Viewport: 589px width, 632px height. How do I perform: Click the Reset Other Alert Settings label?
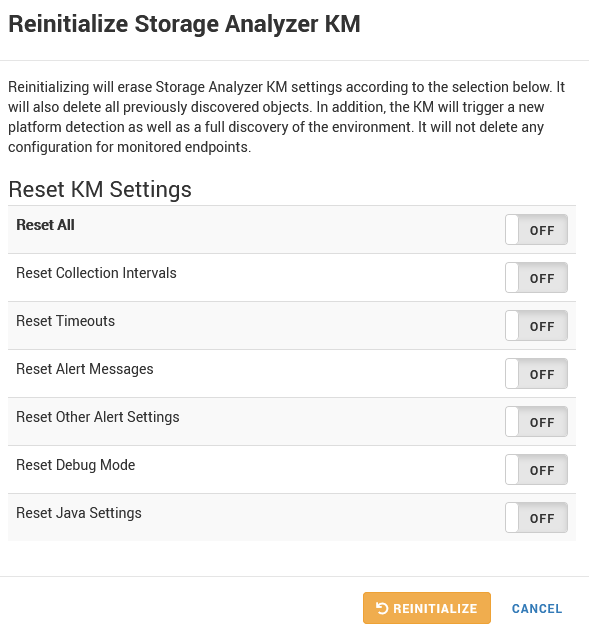pyautogui.click(x=98, y=417)
